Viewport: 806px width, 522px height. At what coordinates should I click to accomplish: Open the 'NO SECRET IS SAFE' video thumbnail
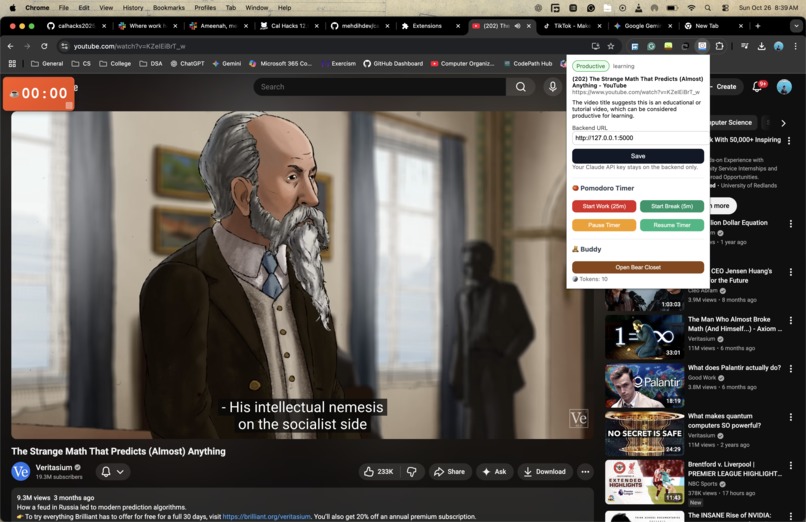point(644,434)
